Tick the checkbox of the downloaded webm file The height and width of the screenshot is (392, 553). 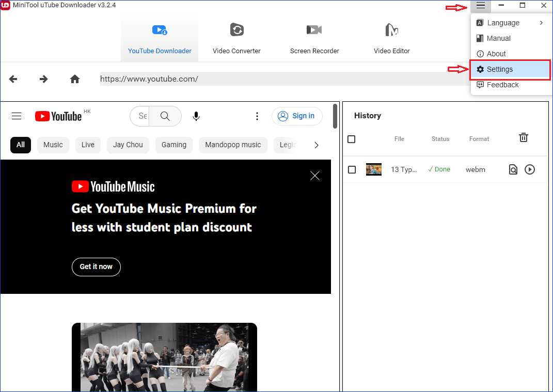(352, 169)
